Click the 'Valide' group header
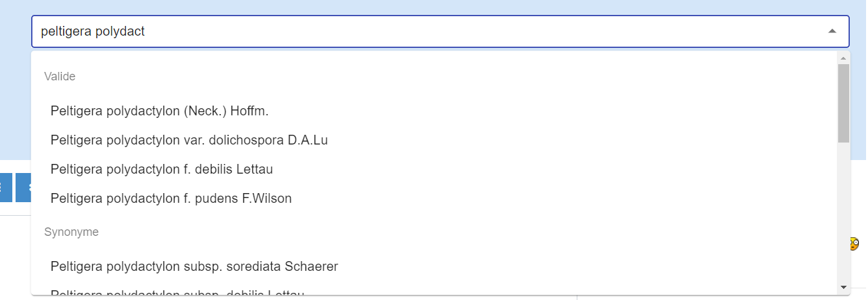The height and width of the screenshot is (300, 868). [x=60, y=76]
